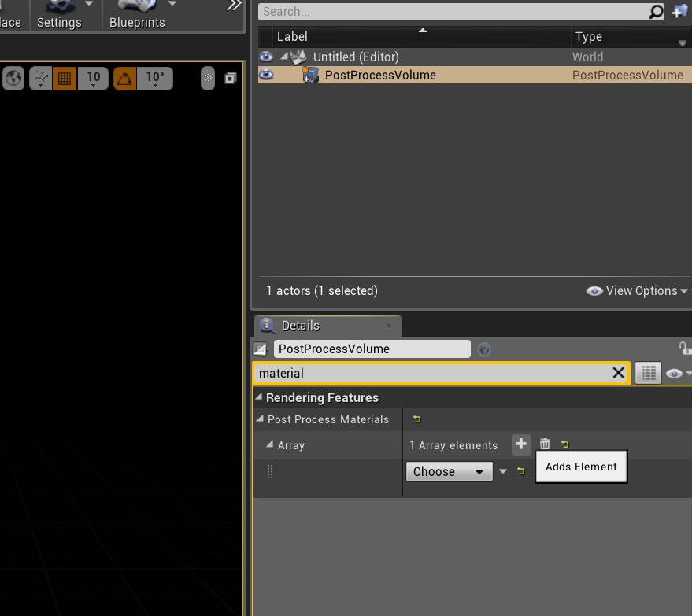This screenshot has width=692, height=616.
Task: Collapse the Array property row
Action: pyautogui.click(x=270, y=444)
